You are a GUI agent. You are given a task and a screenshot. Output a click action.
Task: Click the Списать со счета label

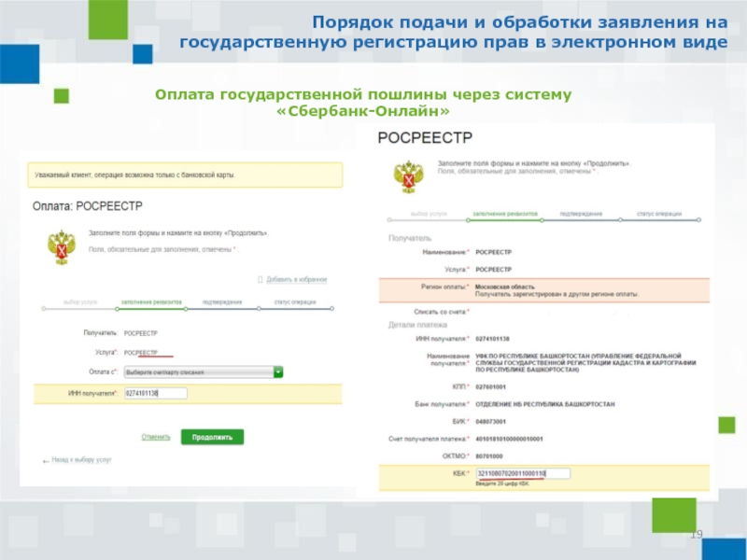tap(442, 312)
